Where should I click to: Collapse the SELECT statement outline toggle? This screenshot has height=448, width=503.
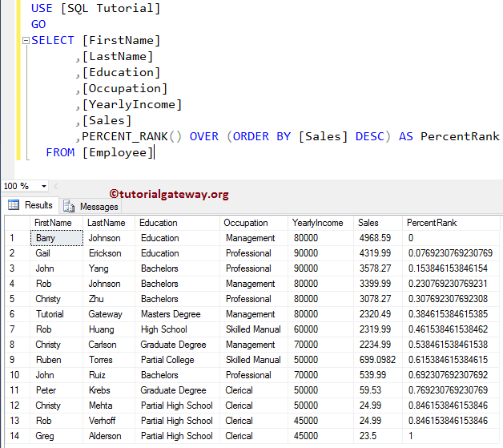click(x=26, y=41)
